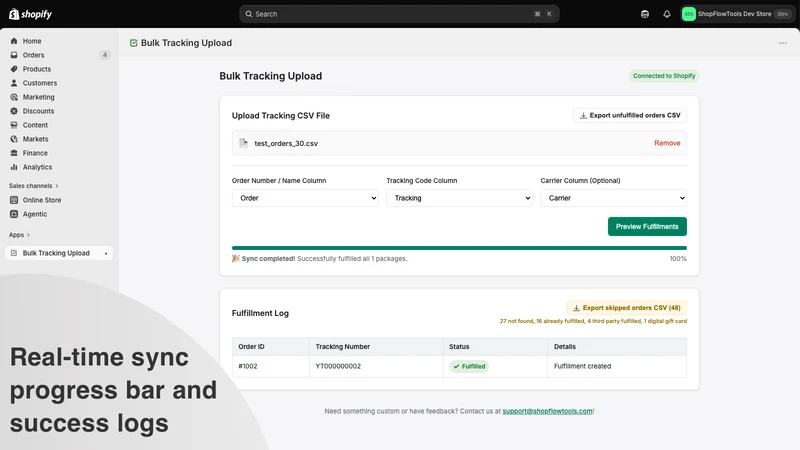Click the Shopify logo
The image size is (800, 450).
(31, 14)
